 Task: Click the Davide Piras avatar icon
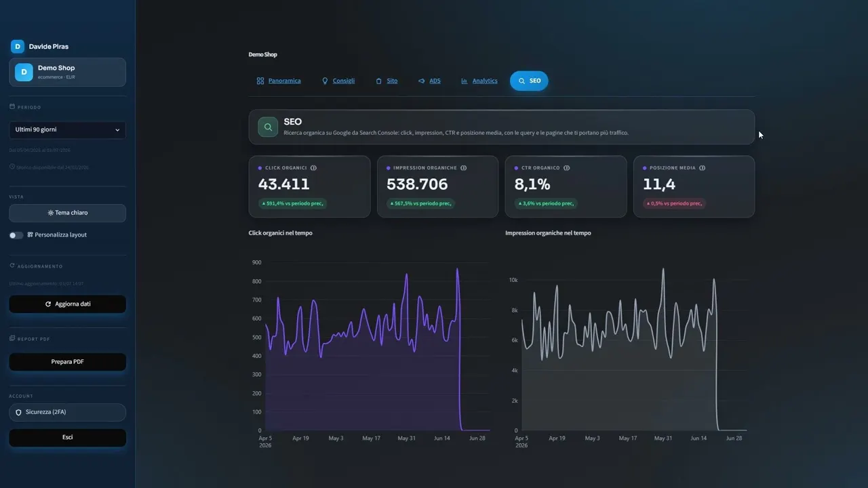click(x=18, y=46)
